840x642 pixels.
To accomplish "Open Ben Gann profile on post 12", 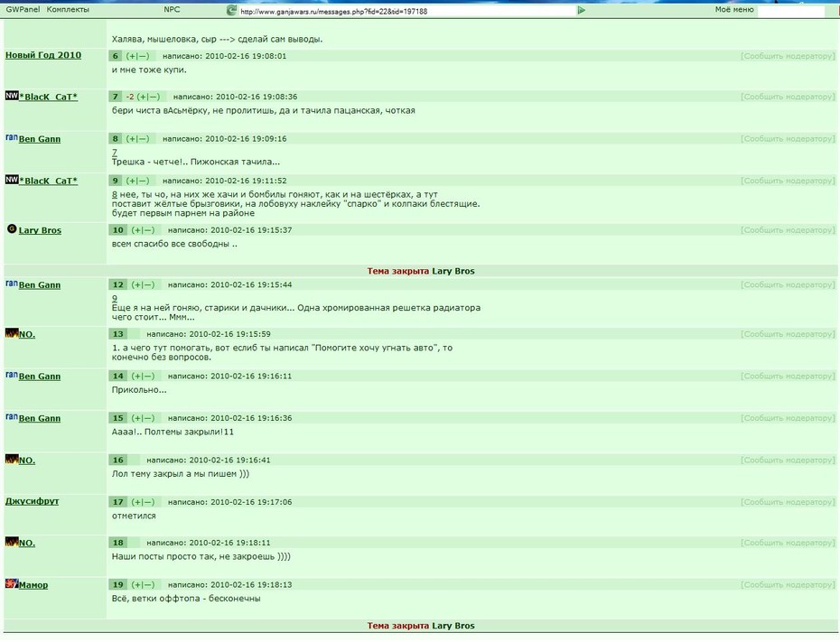I will [40, 284].
